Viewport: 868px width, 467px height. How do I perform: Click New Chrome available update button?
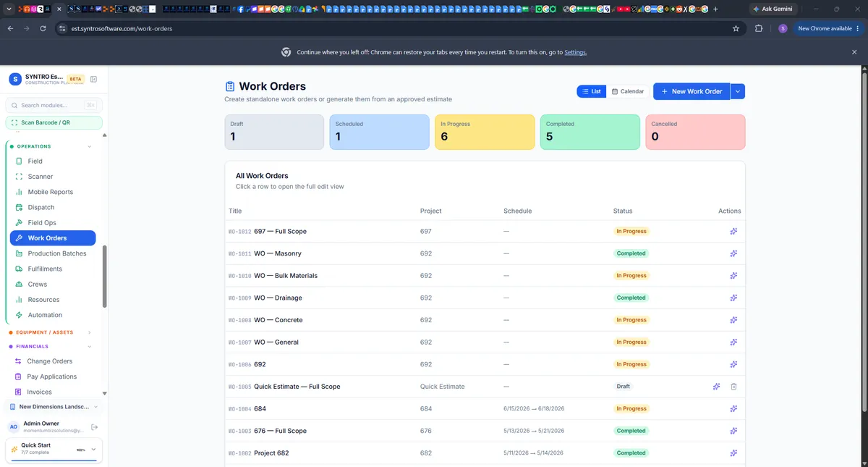[827, 28]
